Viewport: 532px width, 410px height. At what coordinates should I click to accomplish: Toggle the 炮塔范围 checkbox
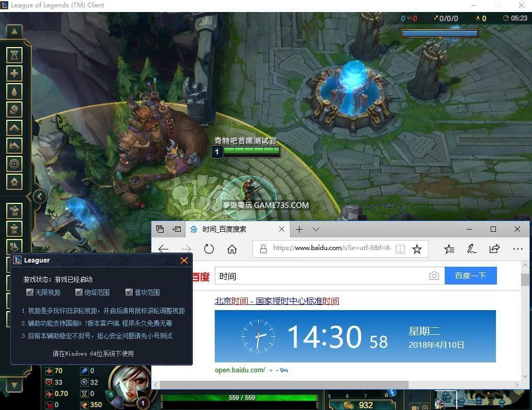(79, 292)
